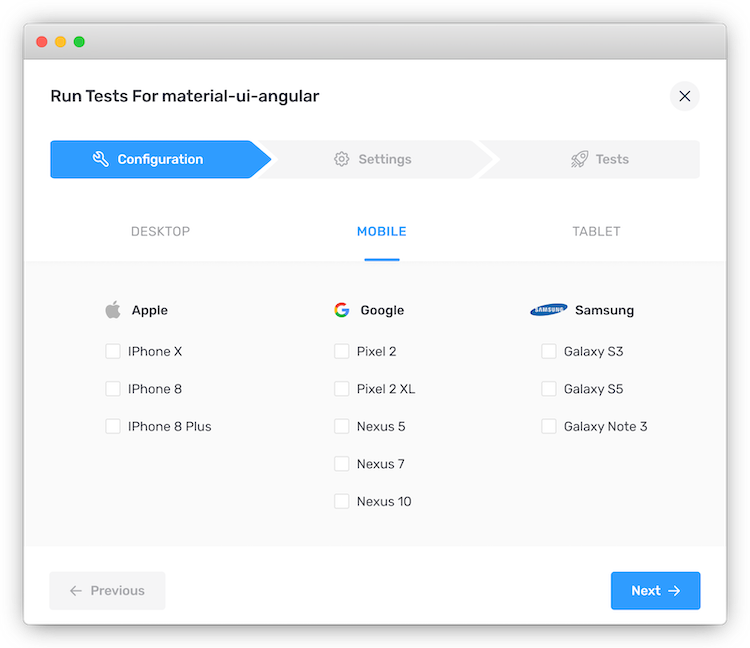This screenshot has width=750, height=648.
Task: Jump to the Tests step label
Action: (612, 159)
